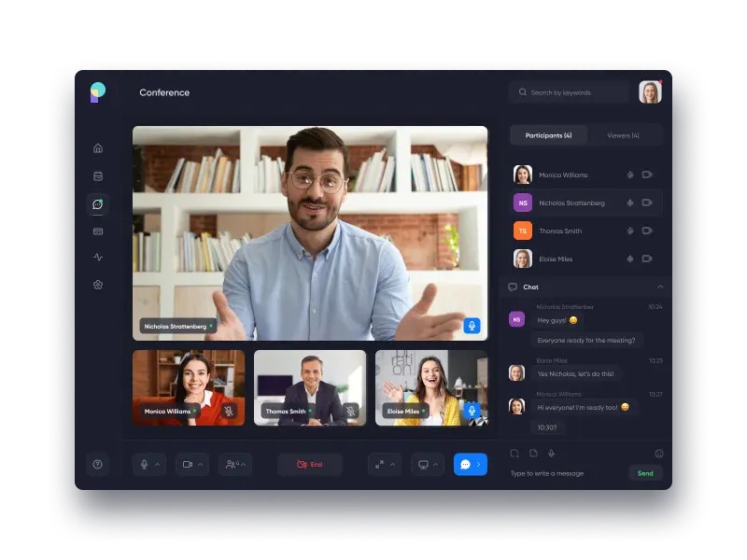Open the Activity section in the sidebar
The width and height of the screenshot is (747, 560).
[x=98, y=258]
